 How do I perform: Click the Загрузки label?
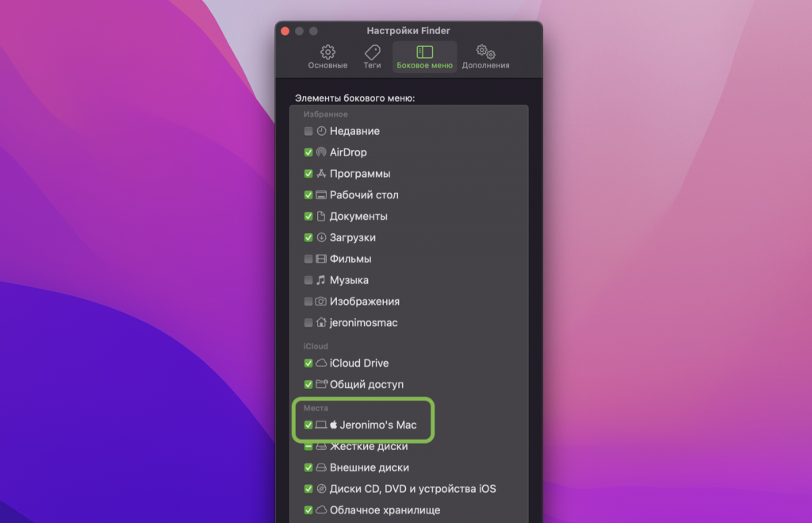point(353,237)
